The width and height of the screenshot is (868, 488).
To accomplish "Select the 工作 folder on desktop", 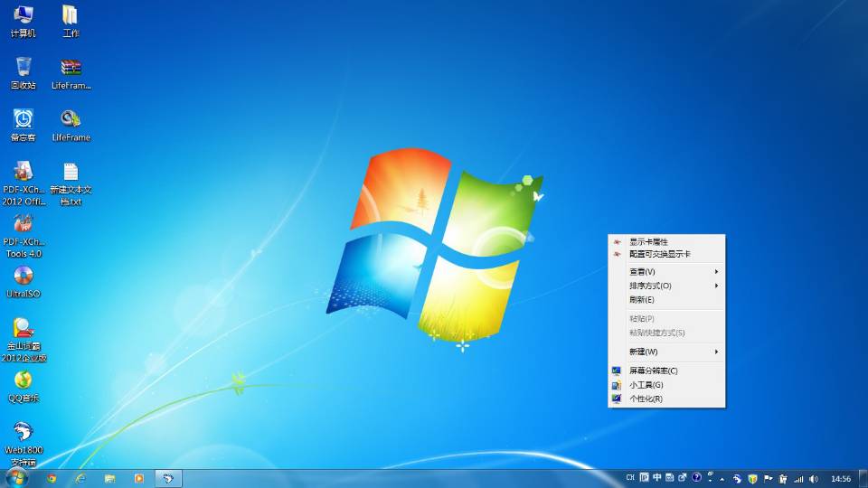I will pos(71,15).
